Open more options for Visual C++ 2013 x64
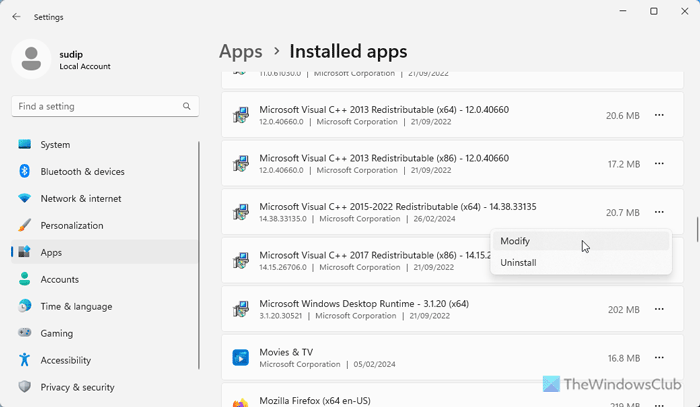Screen dimensions: 700x407 (x=659, y=115)
